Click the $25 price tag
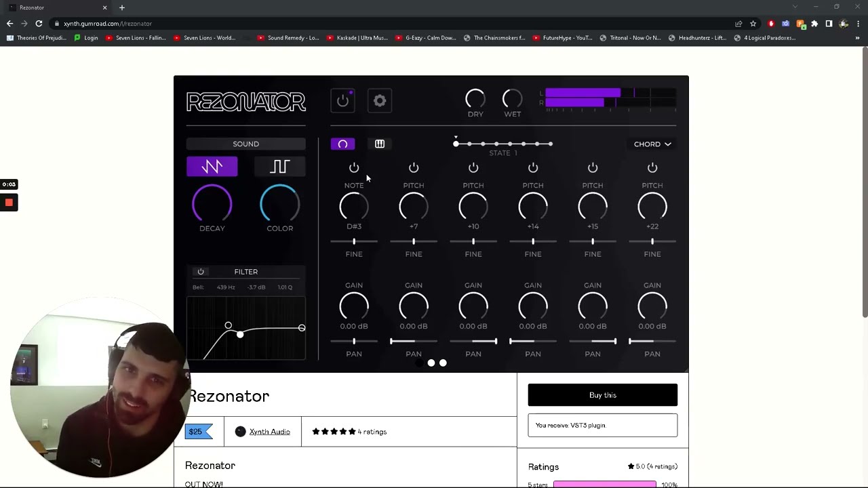This screenshot has width=868, height=488. [199, 432]
